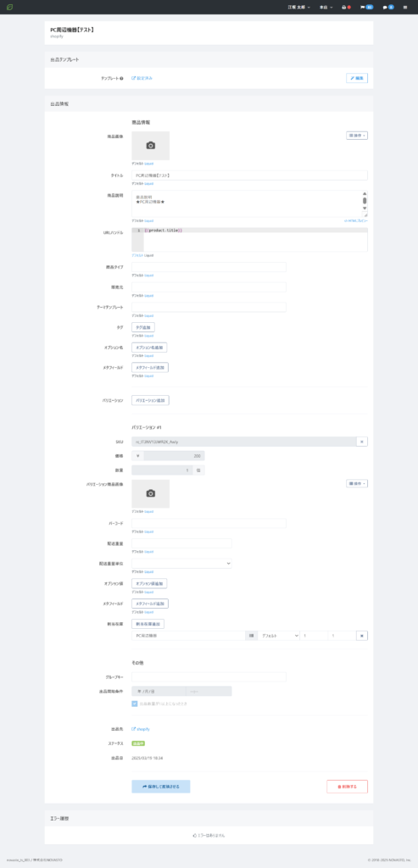Click the variation image camera placeholder
The height and width of the screenshot is (868, 418).
coord(151,493)
